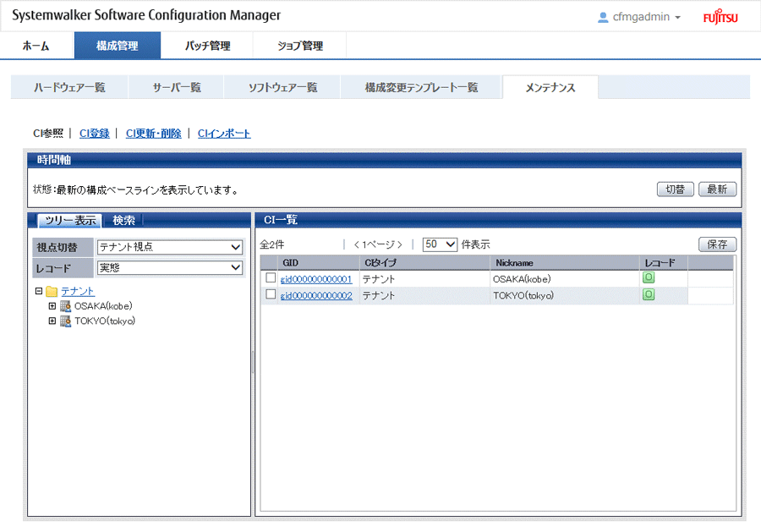
Task: Click the TOKYO(tokyo) tenant icon in tree
Action: coord(65,321)
